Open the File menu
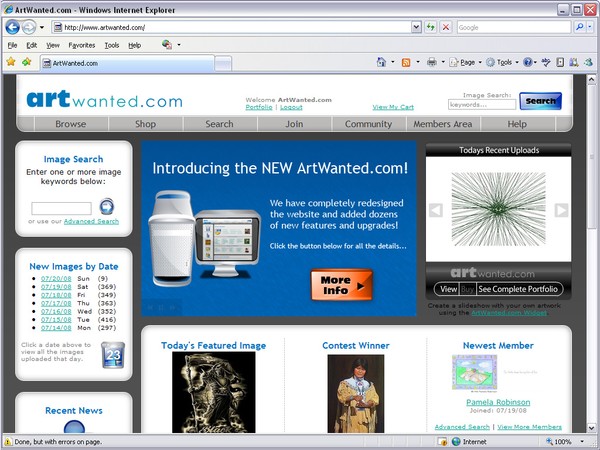This screenshot has width=600, height=450. tap(12, 45)
